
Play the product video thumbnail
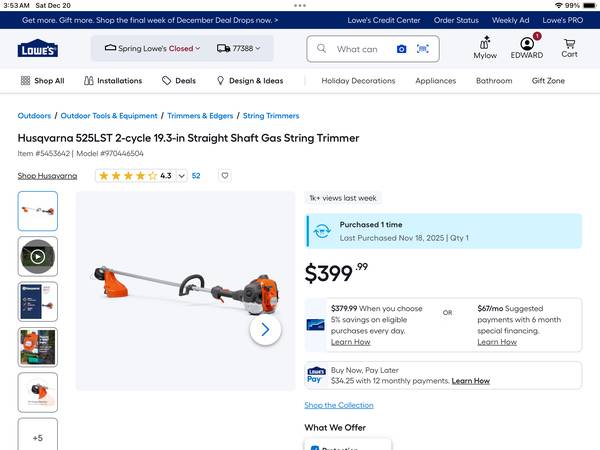click(38, 256)
